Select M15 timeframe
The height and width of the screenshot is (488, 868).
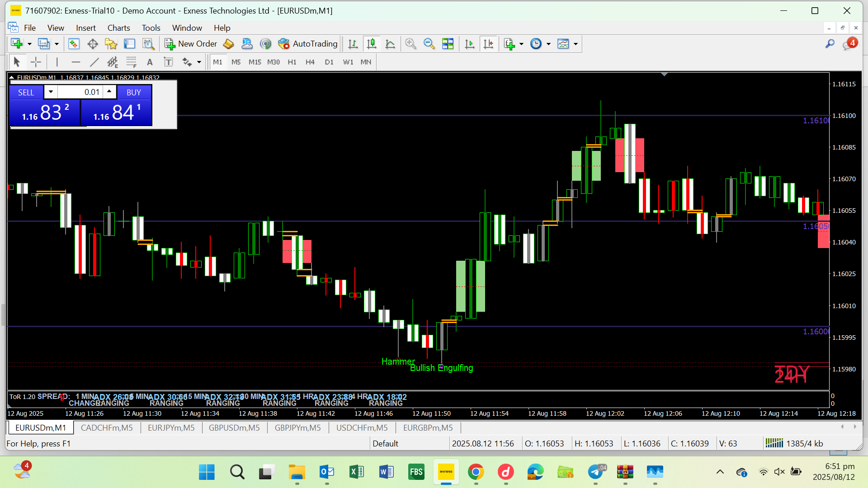255,62
